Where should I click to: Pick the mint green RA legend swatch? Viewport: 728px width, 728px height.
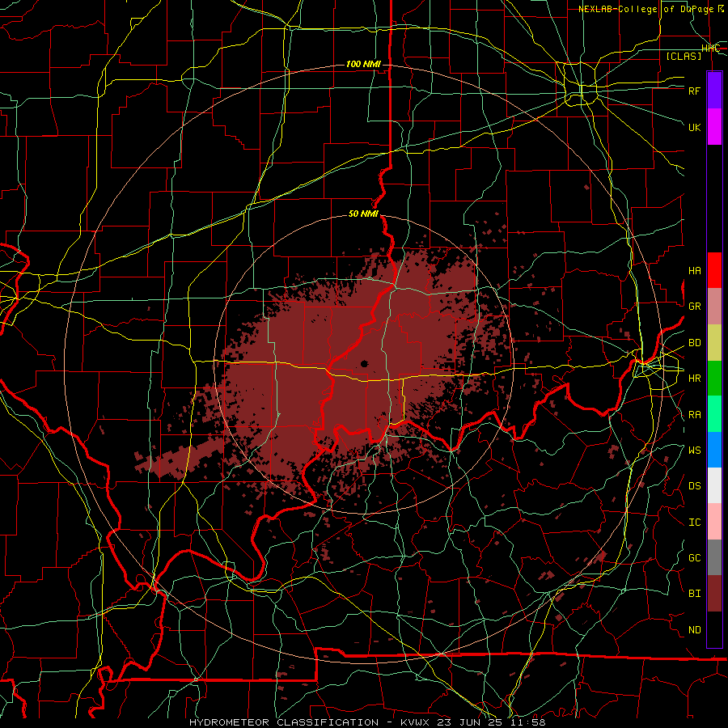714,414
